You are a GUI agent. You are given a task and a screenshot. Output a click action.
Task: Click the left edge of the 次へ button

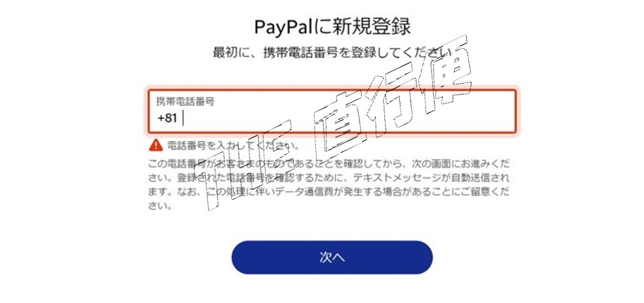[x=238, y=257]
